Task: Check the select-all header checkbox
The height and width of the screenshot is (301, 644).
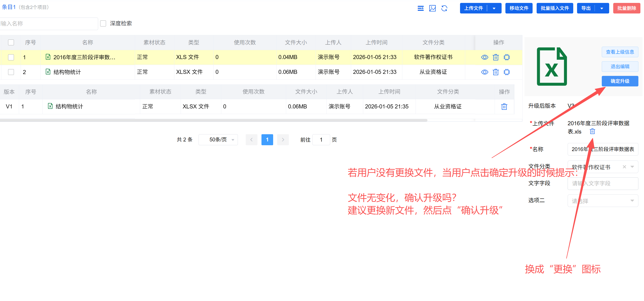Action: [11, 42]
